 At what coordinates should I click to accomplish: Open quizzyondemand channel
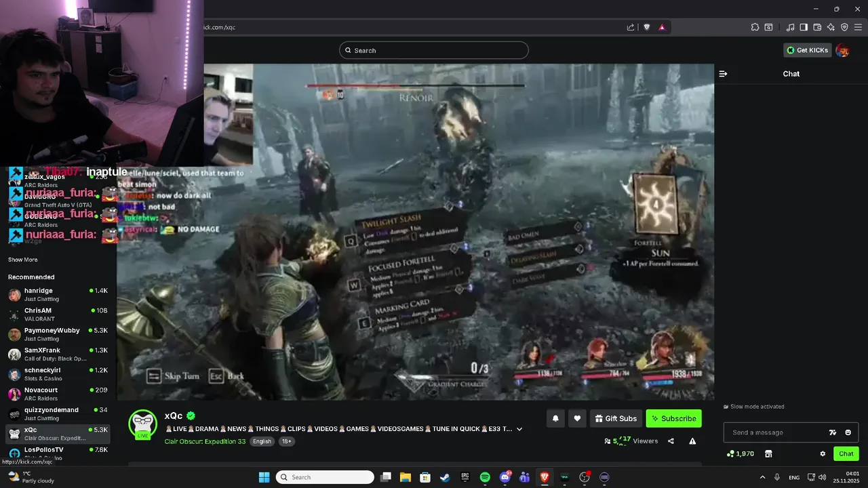[58, 413]
